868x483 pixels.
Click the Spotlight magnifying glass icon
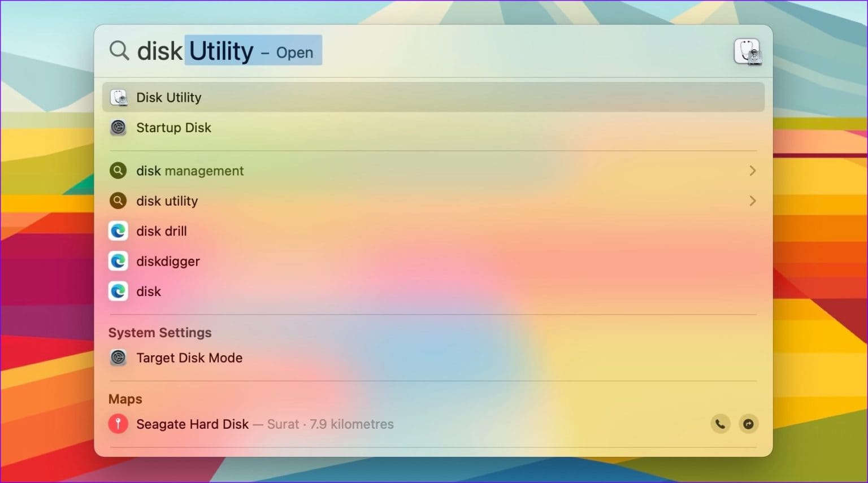pos(119,50)
